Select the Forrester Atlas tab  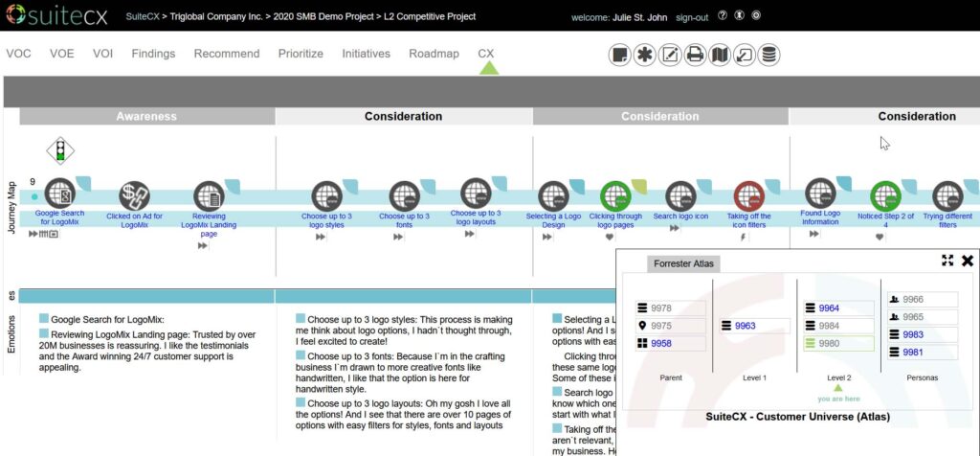point(683,264)
